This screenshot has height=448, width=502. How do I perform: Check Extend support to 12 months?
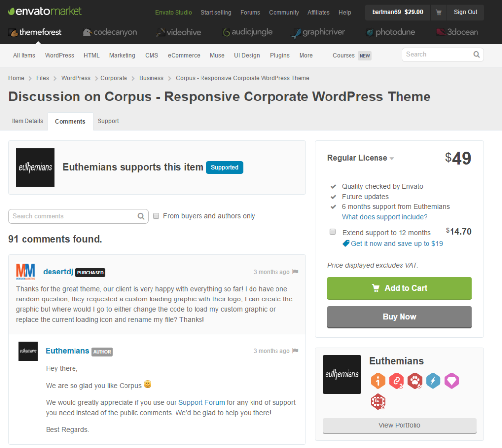[333, 232]
